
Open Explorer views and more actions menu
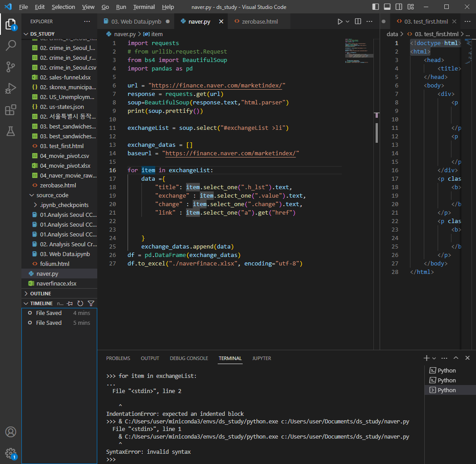pyautogui.click(x=87, y=21)
